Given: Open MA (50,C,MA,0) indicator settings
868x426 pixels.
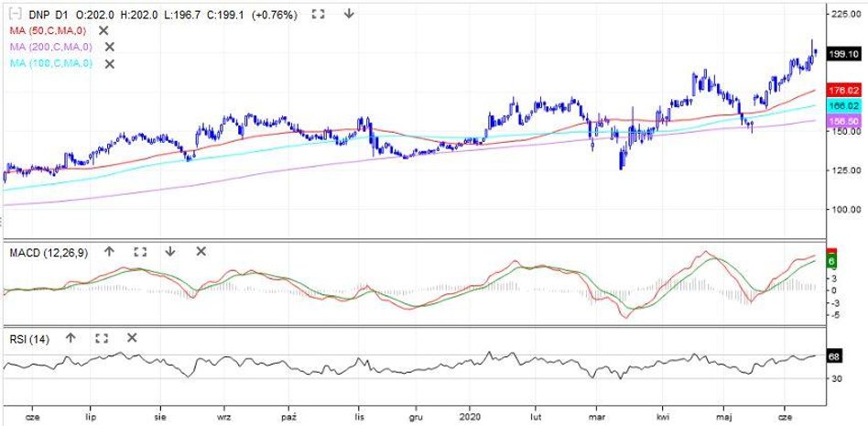Looking at the screenshot, I should point(48,30).
